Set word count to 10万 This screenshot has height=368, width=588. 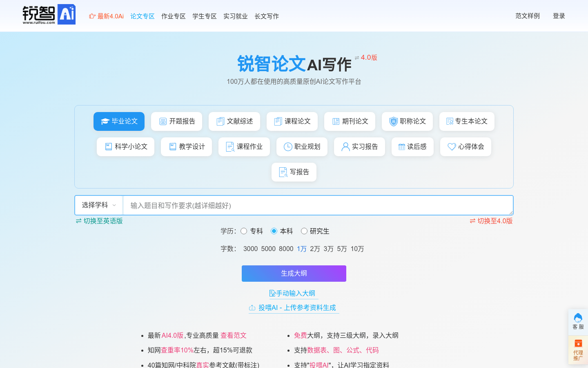[x=357, y=249]
